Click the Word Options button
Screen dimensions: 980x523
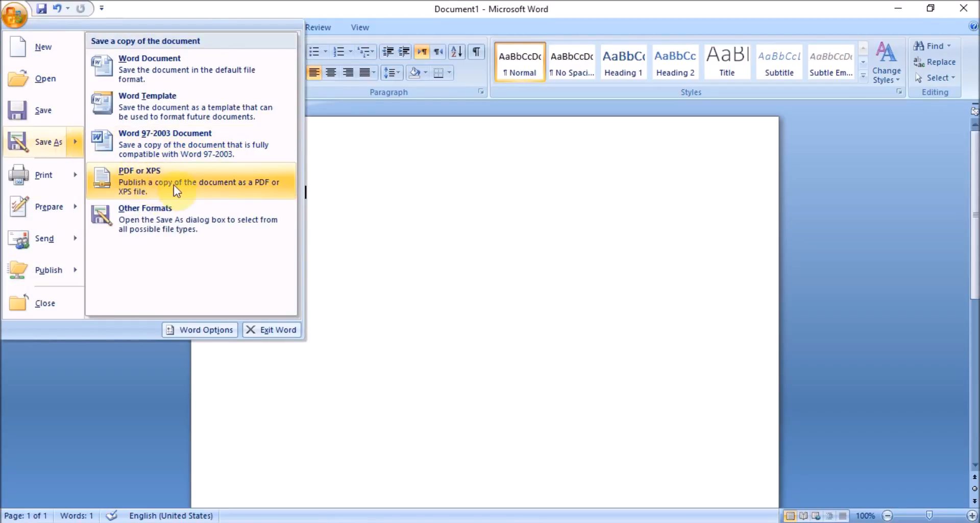(200, 330)
